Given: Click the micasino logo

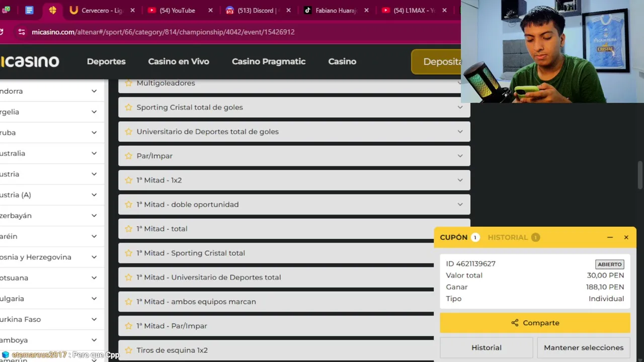Looking at the screenshot, I should pos(30,61).
